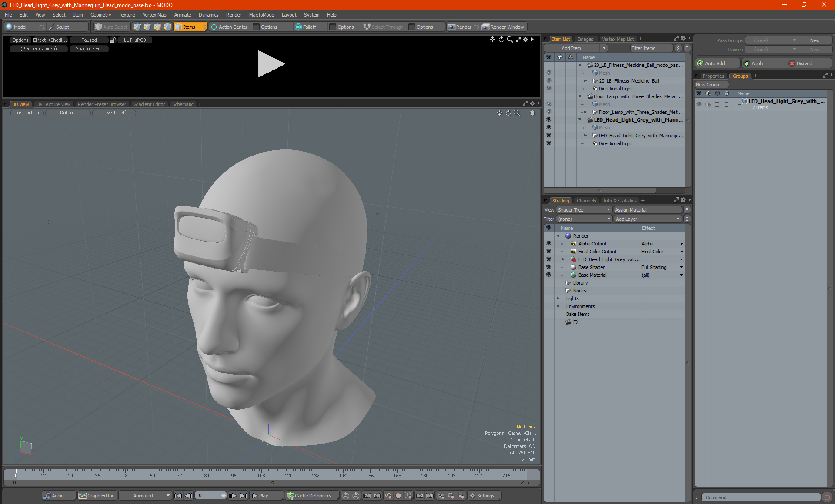Open Shading panel gear options
Image resolution: width=835 pixels, height=504 pixels.
pos(683,200)
